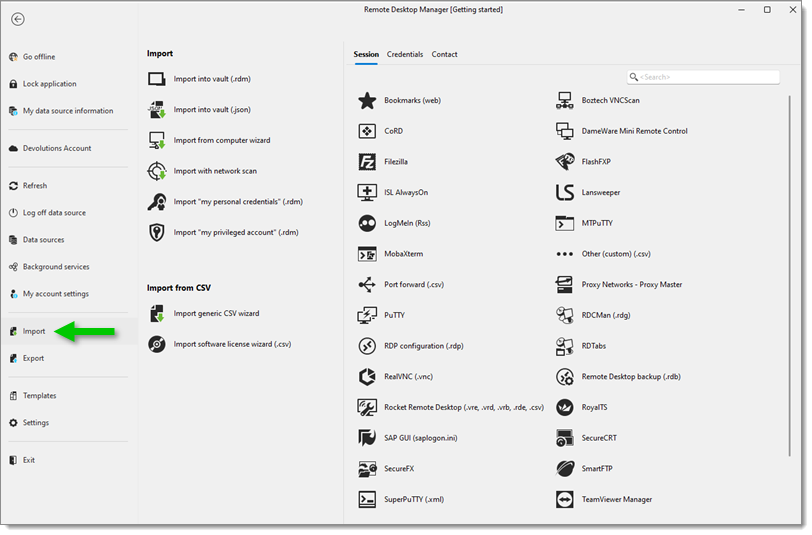Click the SecureCRT icon
The image size is (812, 535).
coord(564,438)
